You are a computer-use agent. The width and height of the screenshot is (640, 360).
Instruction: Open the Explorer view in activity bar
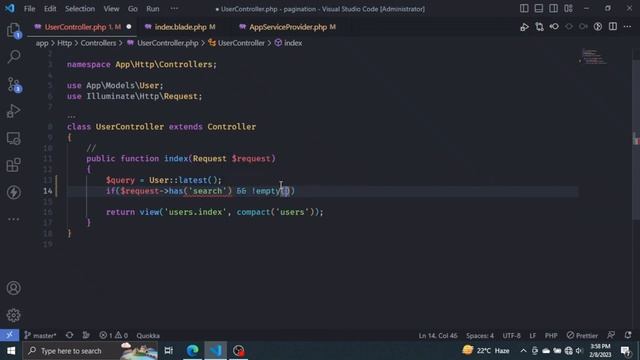[13, 30]
